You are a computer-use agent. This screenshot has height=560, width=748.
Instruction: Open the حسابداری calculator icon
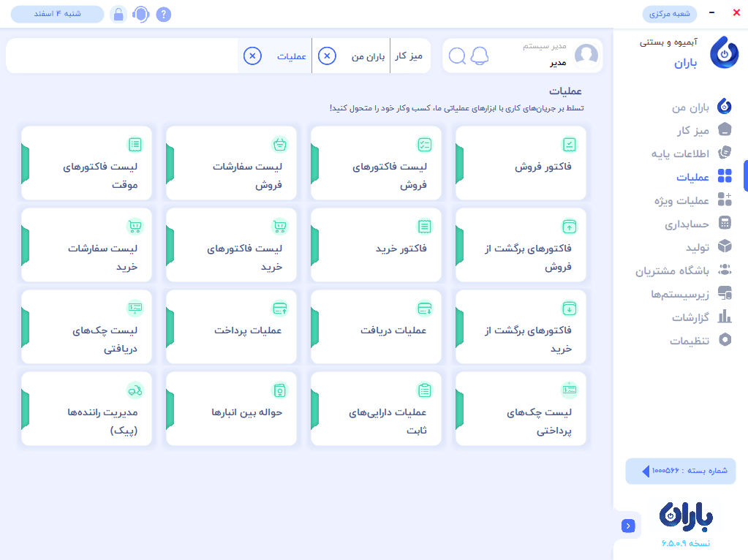(725, 223)
